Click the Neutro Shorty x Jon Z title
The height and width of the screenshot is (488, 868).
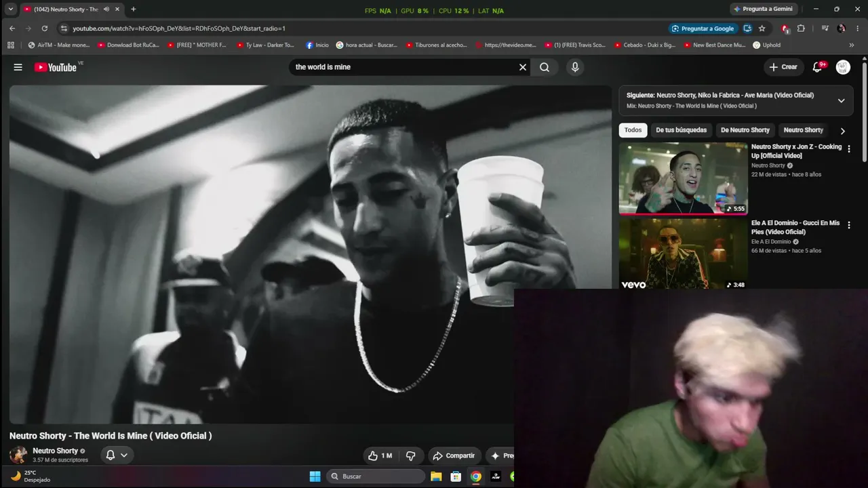(x=796, y=151)
